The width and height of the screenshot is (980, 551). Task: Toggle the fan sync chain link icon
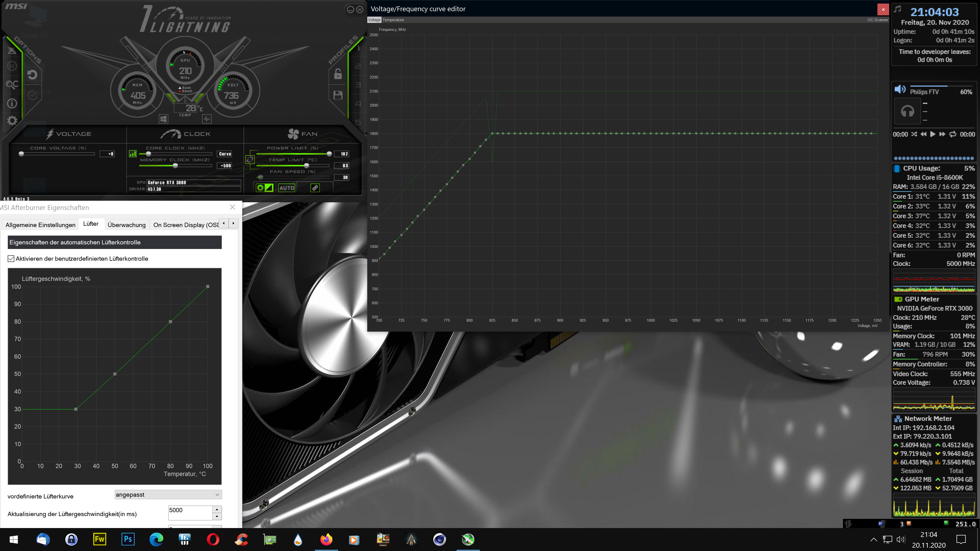(x=315, y=187)
